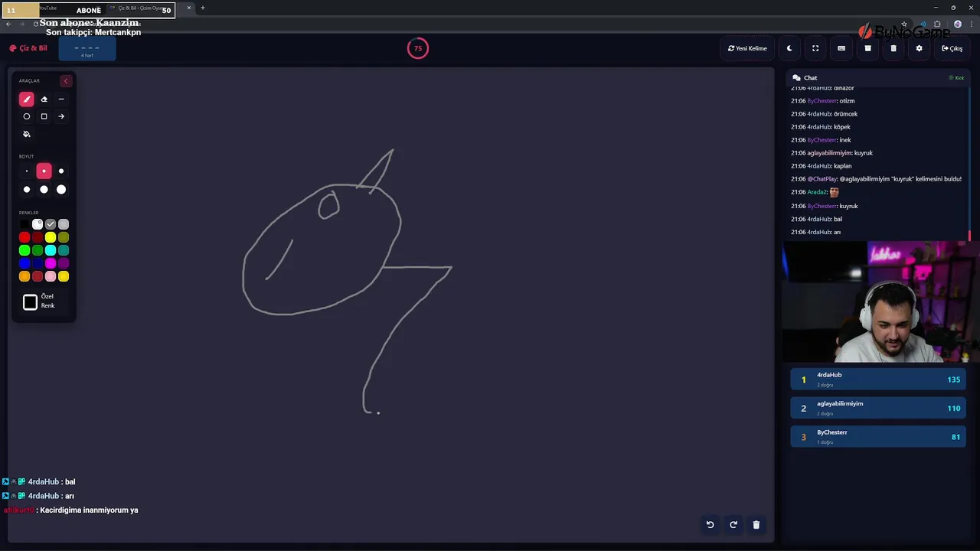Image resolution: width=980 pixels, height=551 pixels.
Task: Click the Çiz & Bil logo
Action: tap(28, 48)
